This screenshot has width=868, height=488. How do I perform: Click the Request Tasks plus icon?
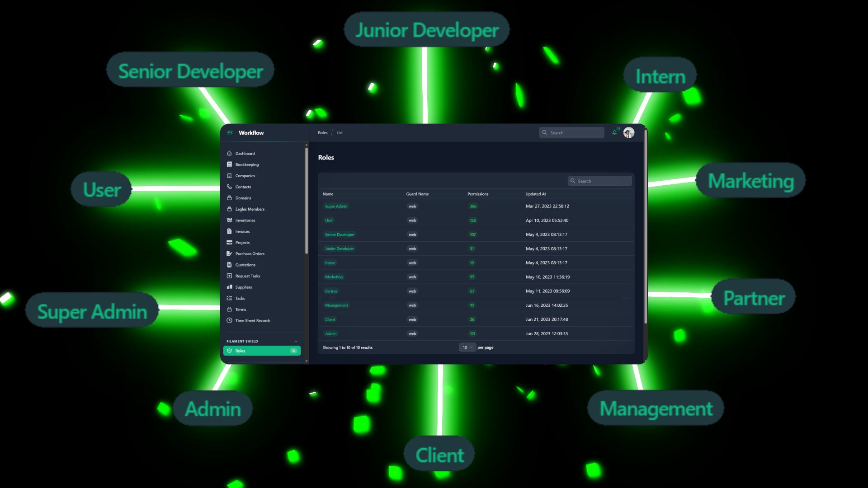click(229, 276)
